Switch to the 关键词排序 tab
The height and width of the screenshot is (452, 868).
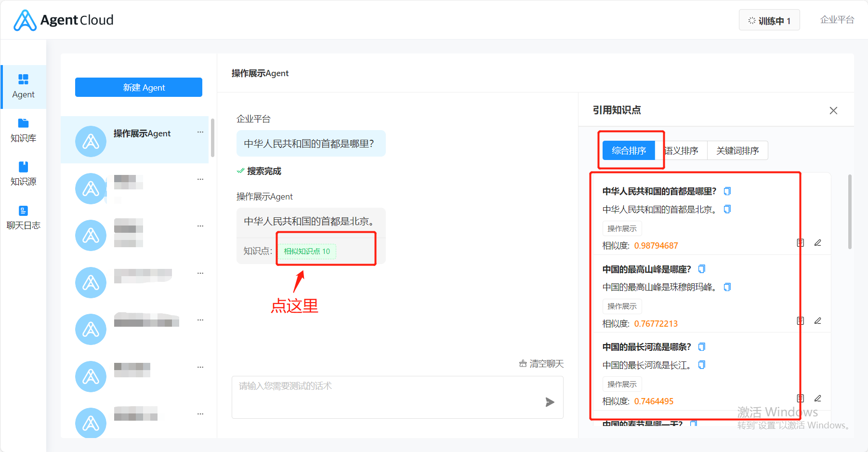737,150
